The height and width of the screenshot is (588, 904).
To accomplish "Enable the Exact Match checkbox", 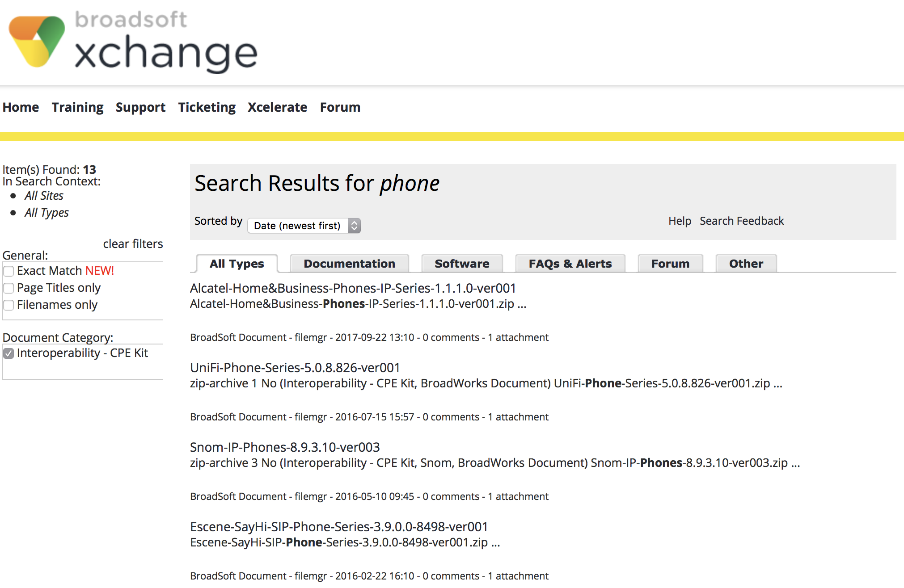I will 8,271.
